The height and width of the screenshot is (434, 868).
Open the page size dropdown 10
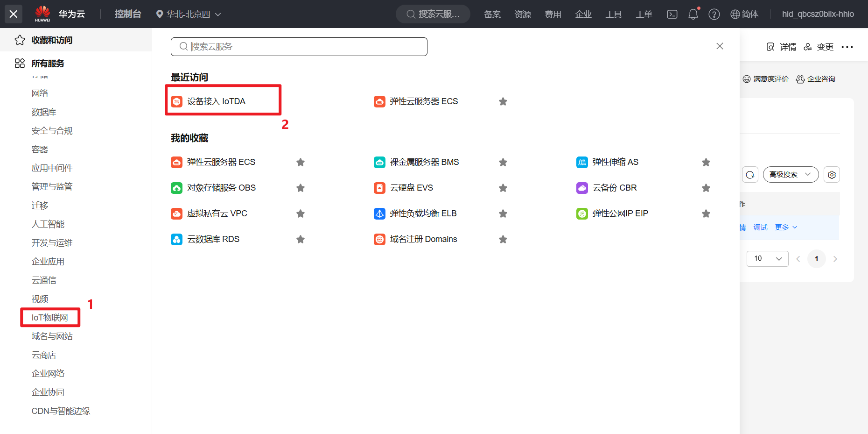pos(767,259)
